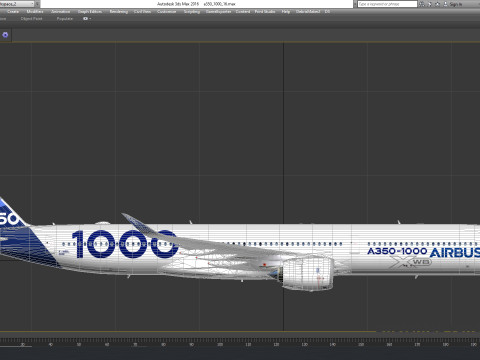This screenshot has height=360, width=480.
Task: Open the GameExporter menu
Action: (218, 12)
